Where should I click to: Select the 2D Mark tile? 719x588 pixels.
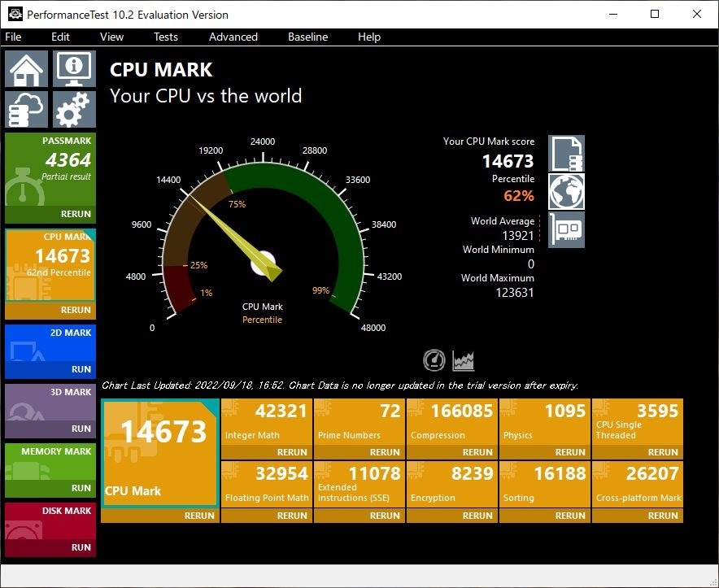click(x=50, y=343)
